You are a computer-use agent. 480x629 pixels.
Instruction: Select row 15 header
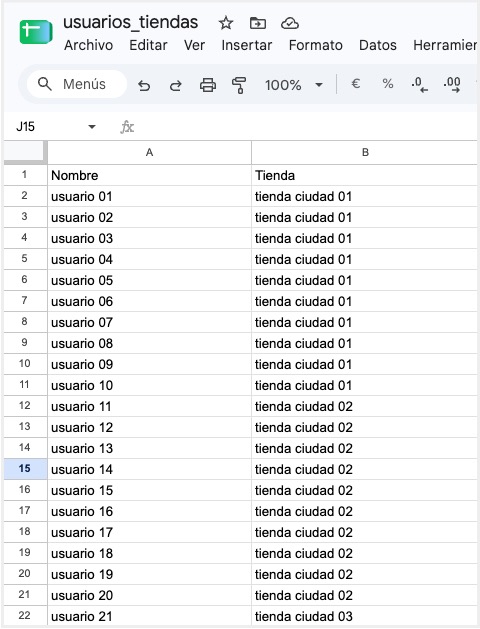coord(25,469)
